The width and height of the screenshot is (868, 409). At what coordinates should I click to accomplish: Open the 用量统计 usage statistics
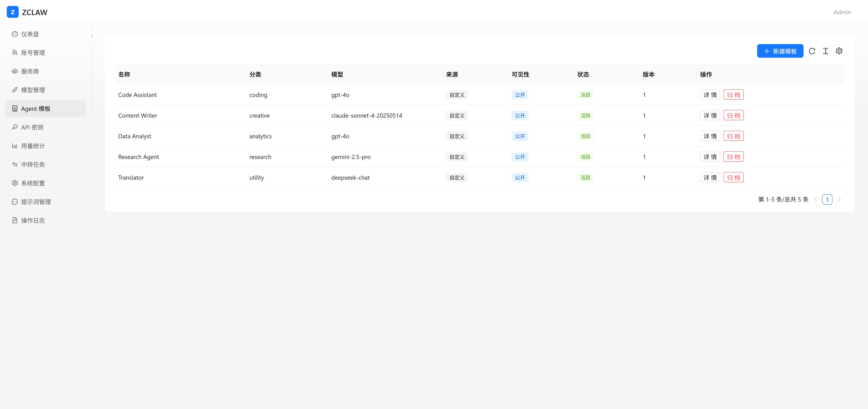33,146
